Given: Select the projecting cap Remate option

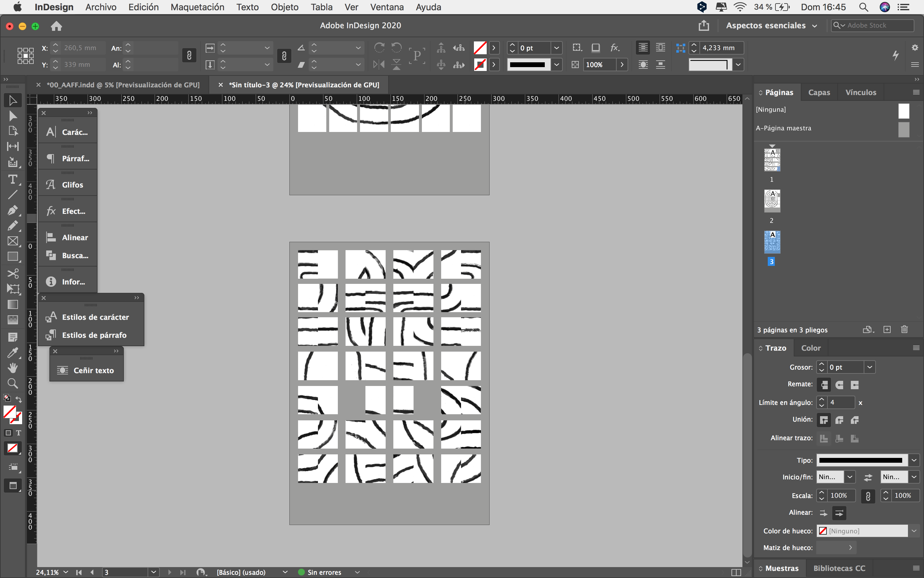Looking at the screenshot, I should coord(855,385).
